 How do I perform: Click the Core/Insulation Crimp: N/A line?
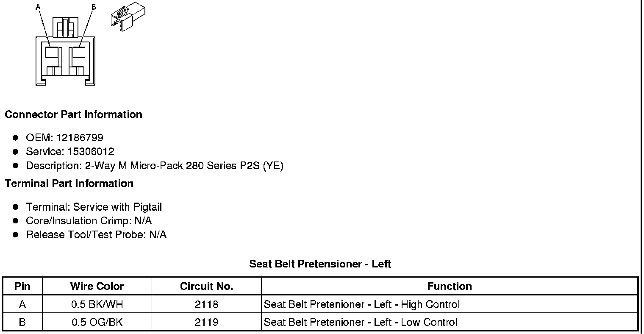click(89, 221)
